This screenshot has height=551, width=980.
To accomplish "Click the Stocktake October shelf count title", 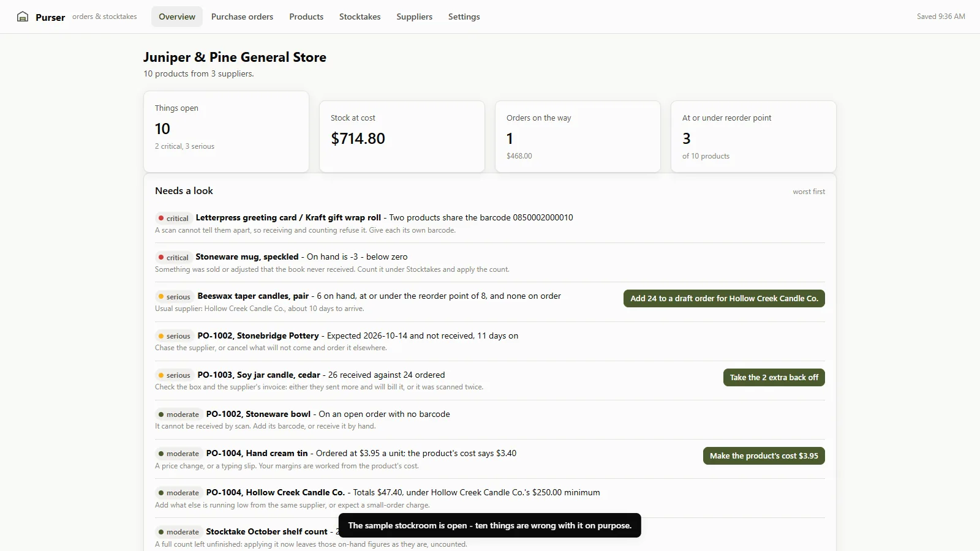I will [266, 531].
